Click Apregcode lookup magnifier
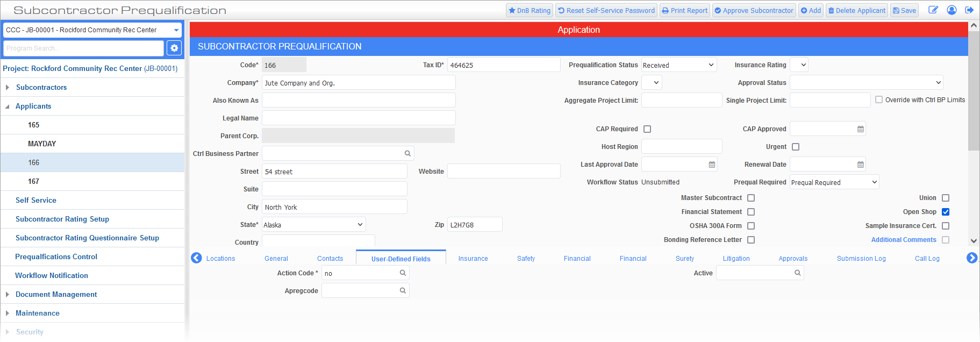This screenshot has width=980, height=342. (x=403, y=291)
